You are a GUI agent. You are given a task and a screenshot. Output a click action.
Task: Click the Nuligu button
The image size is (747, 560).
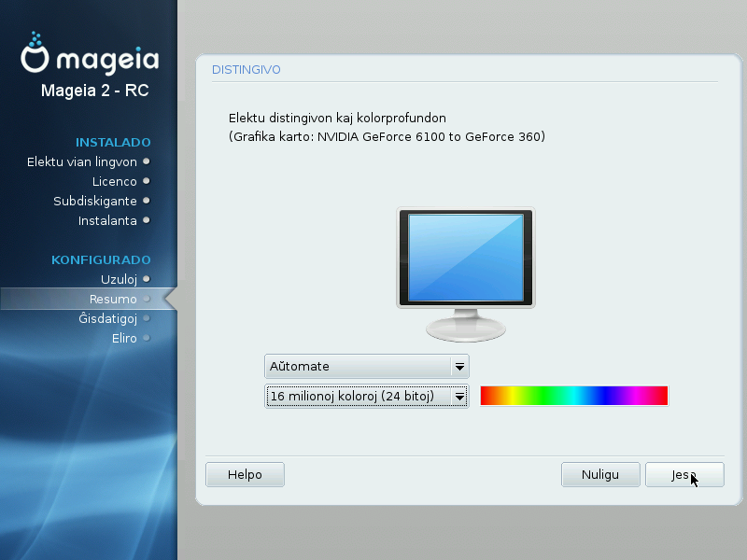click(x=600, y=474)
